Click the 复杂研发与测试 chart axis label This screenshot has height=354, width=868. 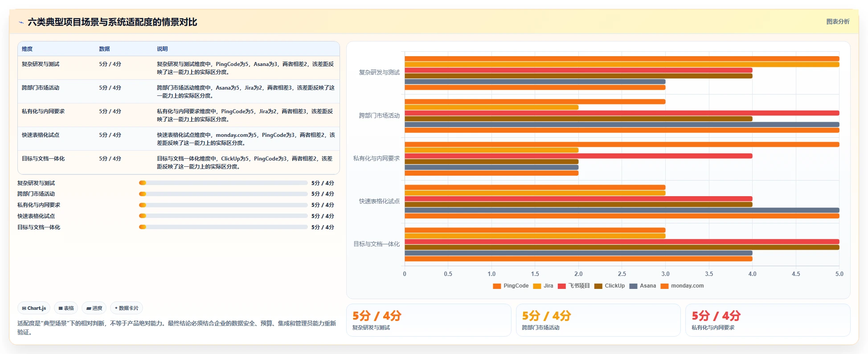(379, 72)
